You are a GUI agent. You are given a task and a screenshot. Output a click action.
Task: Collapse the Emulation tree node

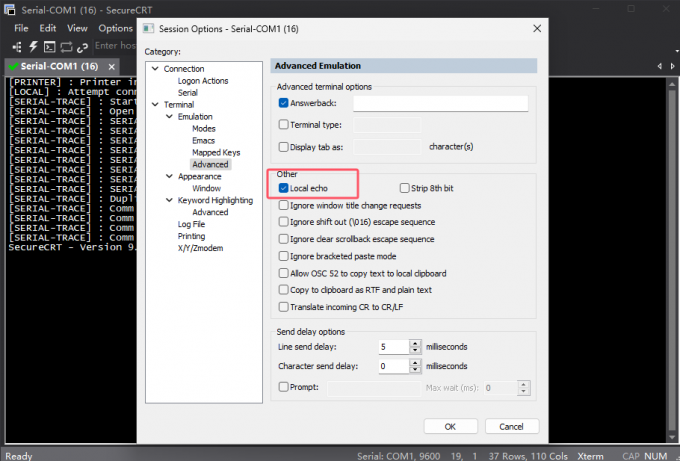[x=170, y=116]
